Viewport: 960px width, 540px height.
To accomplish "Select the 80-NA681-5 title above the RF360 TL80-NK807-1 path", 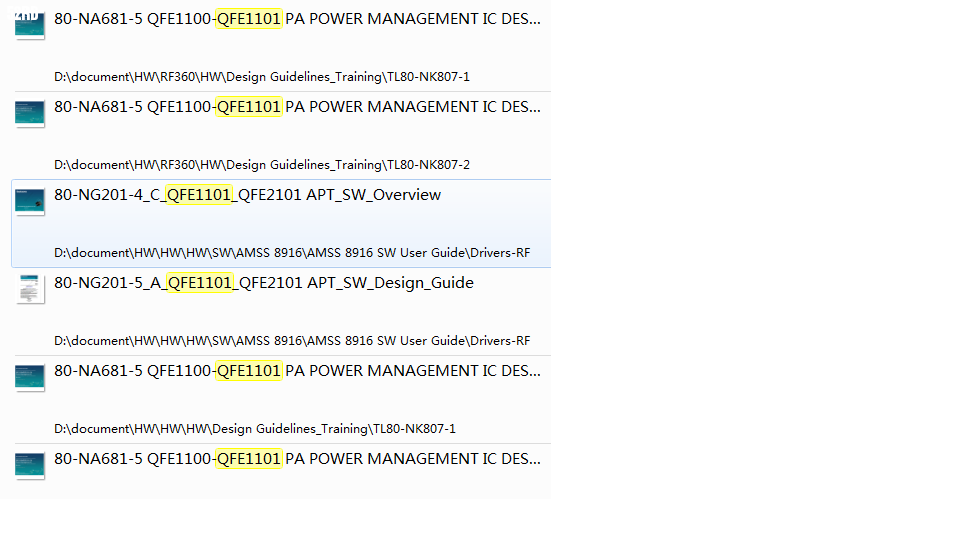I will tap(298, 19).
